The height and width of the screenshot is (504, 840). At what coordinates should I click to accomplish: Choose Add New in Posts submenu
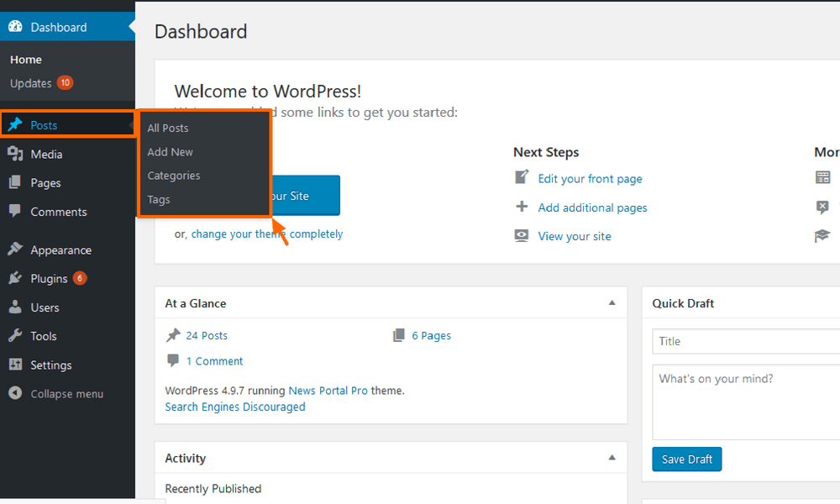point(171,152)
